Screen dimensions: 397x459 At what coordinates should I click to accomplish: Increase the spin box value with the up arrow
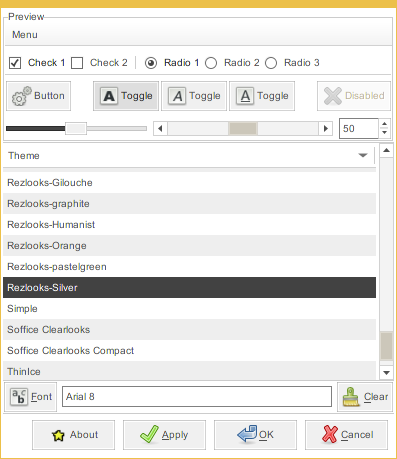pyautogui.click(x=384, y=124)
